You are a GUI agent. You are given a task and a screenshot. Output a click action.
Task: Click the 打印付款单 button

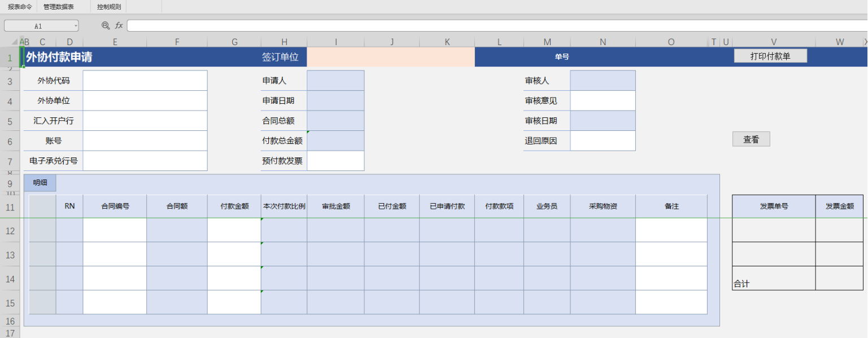(x=770, y=56)
